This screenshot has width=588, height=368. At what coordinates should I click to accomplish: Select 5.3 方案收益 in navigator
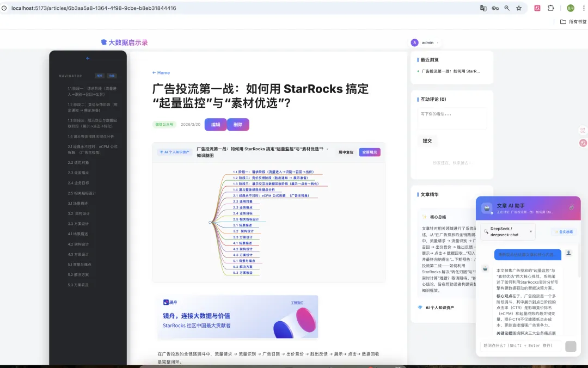tap(78, 285)
